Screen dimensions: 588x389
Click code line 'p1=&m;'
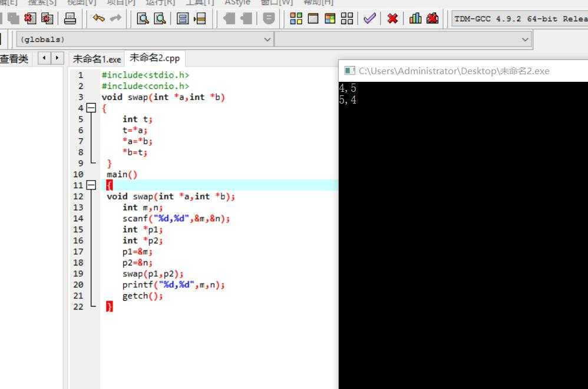point(137,252)
